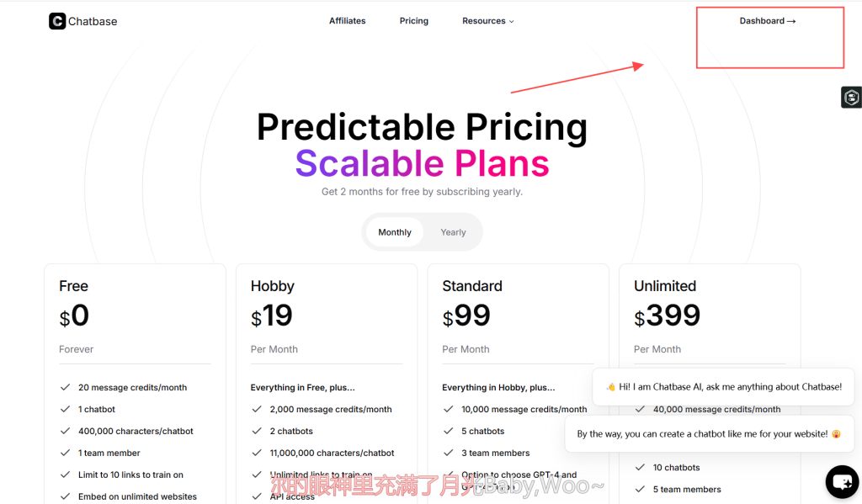Click the checkmark beside 1 team member
The width and height of the screenshot is (862, 504).
65,453
